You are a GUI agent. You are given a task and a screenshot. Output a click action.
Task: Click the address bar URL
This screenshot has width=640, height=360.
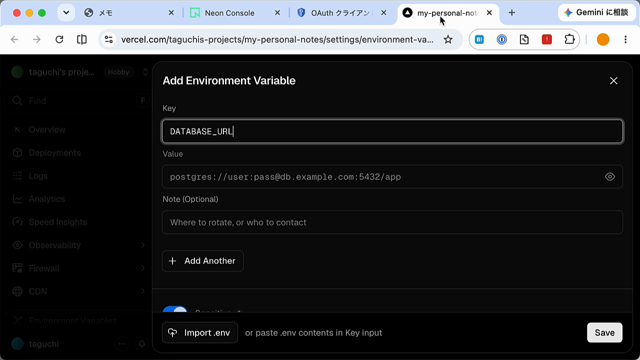pyautogui.click(x=277, y=40)
